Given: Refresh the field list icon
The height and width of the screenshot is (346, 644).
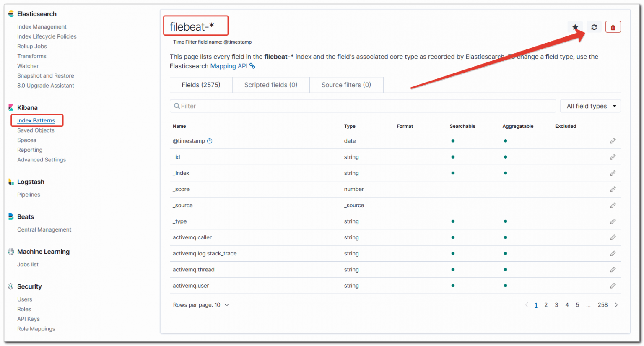Looking at the screenshot, I should pyautogui.click(x=594, y=27).
